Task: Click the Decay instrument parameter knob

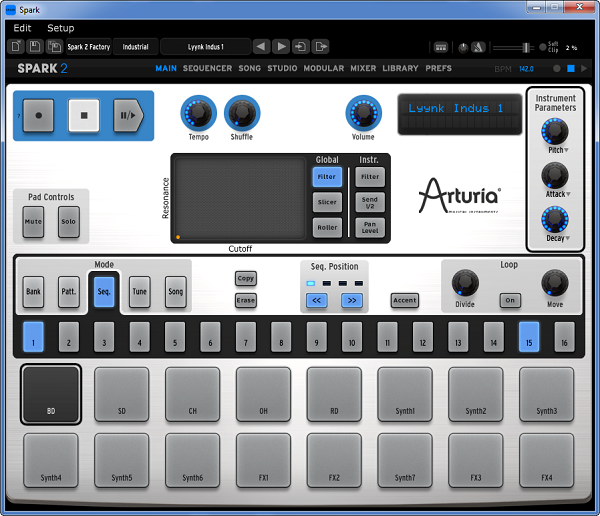Action: [554, 220]
